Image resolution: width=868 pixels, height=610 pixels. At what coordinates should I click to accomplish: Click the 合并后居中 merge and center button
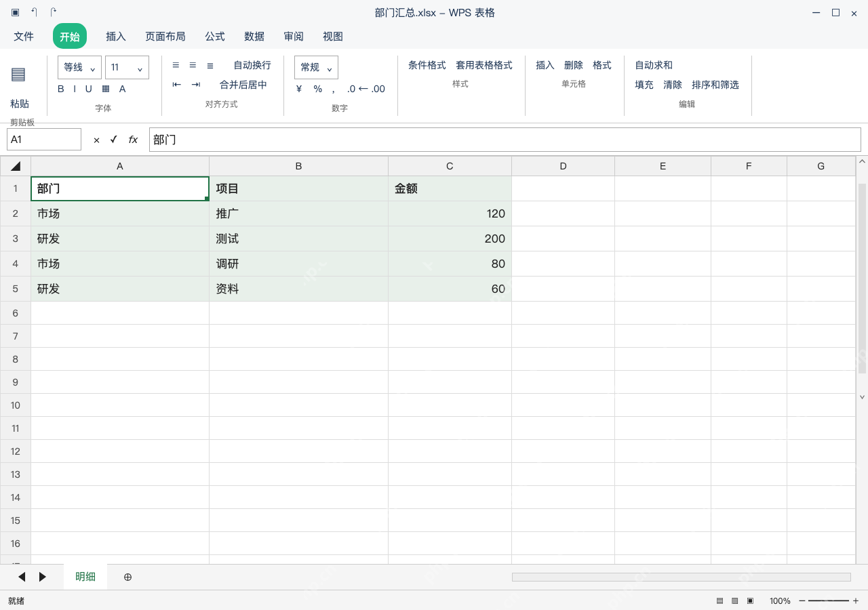pos(243,85)
